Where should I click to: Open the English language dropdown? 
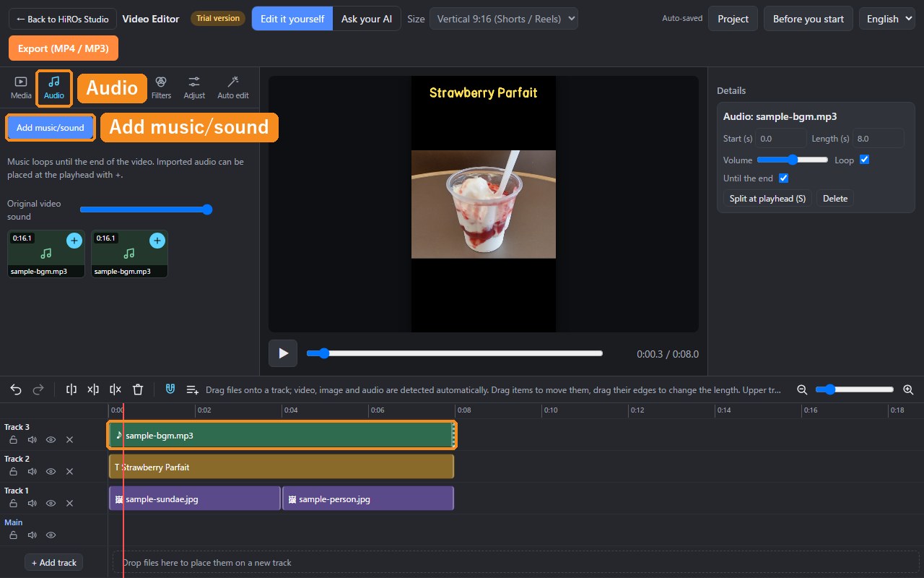tap(888, 19)
